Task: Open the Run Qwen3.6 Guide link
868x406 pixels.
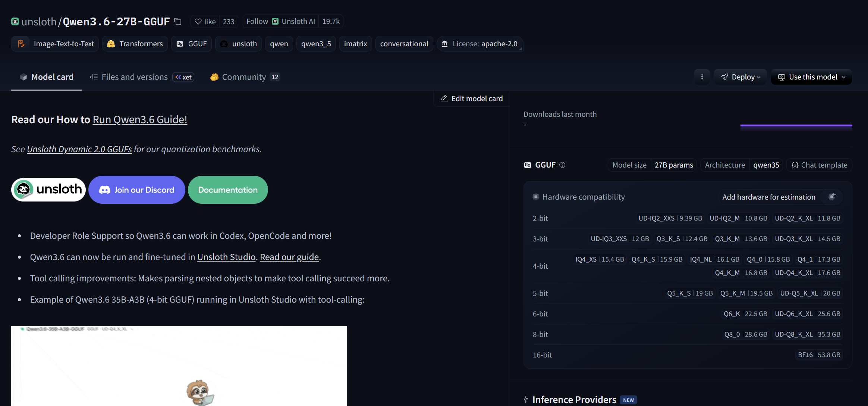Action: point(140,119)
